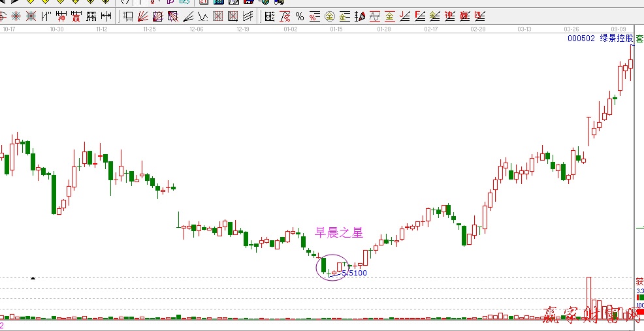
Task: Click the 套 label at top right
Action: [x=639, y=39]
